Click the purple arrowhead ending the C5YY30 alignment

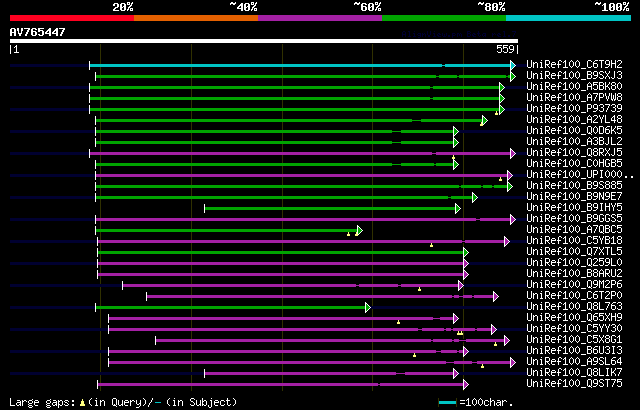[494, 330]
